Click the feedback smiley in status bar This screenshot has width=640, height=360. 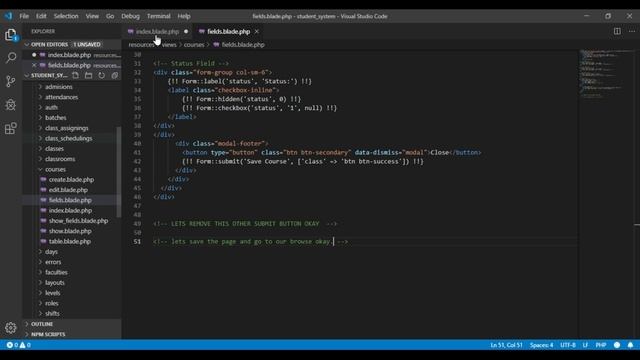point(617,345)
